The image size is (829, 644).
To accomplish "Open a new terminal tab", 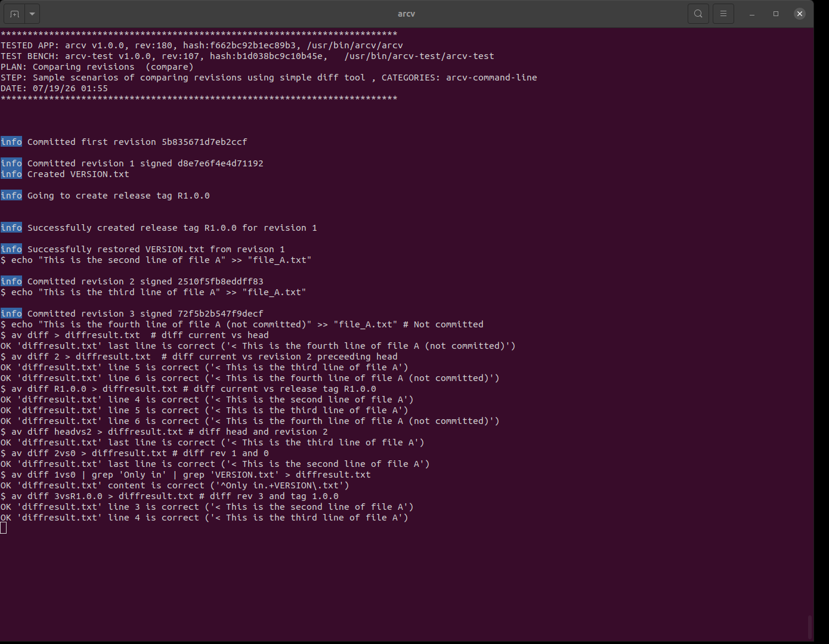I will [x=14, y=13].
